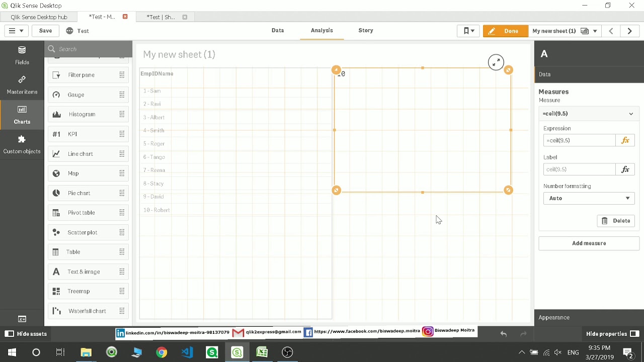Open the Master items panel

(22, 85)
